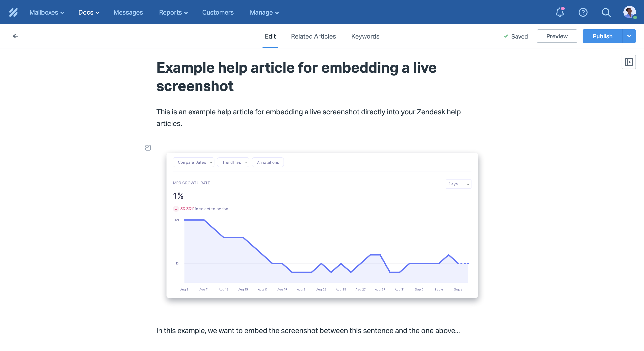Click the back arrow to leave the article
The height and width of the screenshot is (351, 644).
15,36
